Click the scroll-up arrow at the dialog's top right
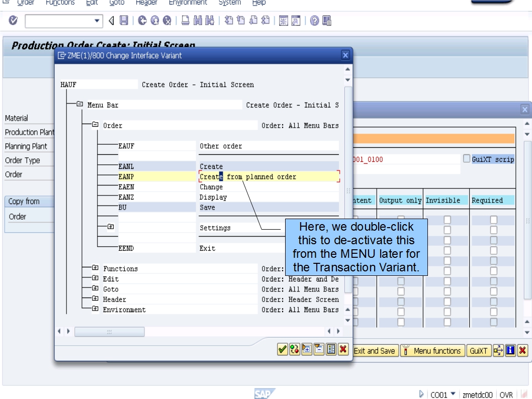Screen dimensions: 532x399 pos(348,69)
